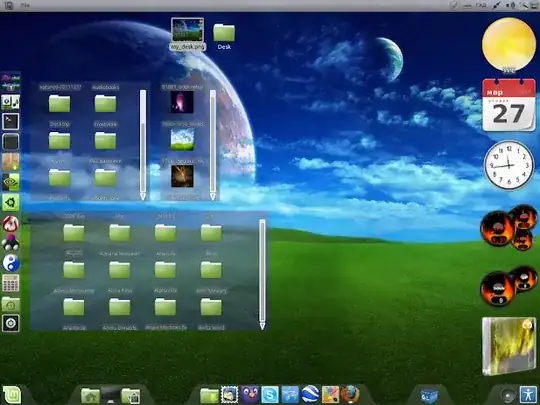Click the scroll-down arrow of the music folders panel
Image resolution: width=540 pixels, height=405 pixels.
262,326
